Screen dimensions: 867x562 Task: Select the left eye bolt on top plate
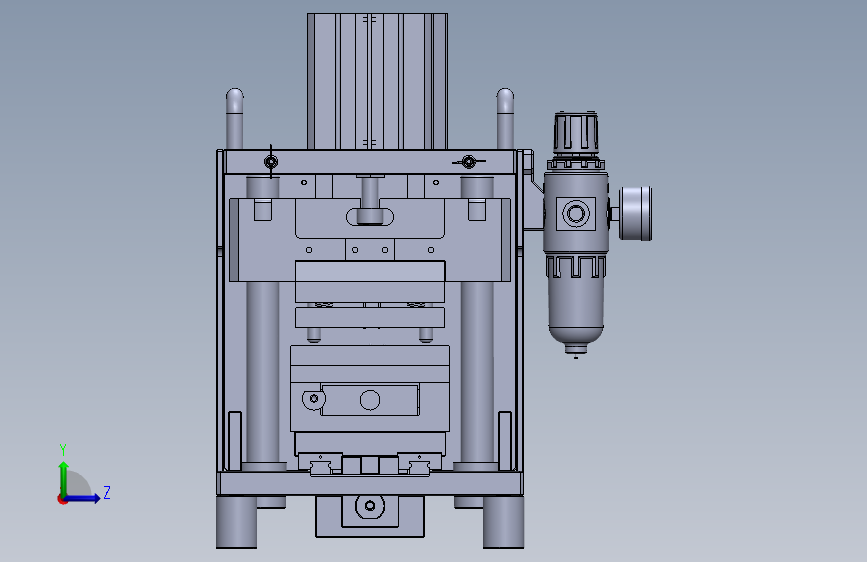coord(271,162)
